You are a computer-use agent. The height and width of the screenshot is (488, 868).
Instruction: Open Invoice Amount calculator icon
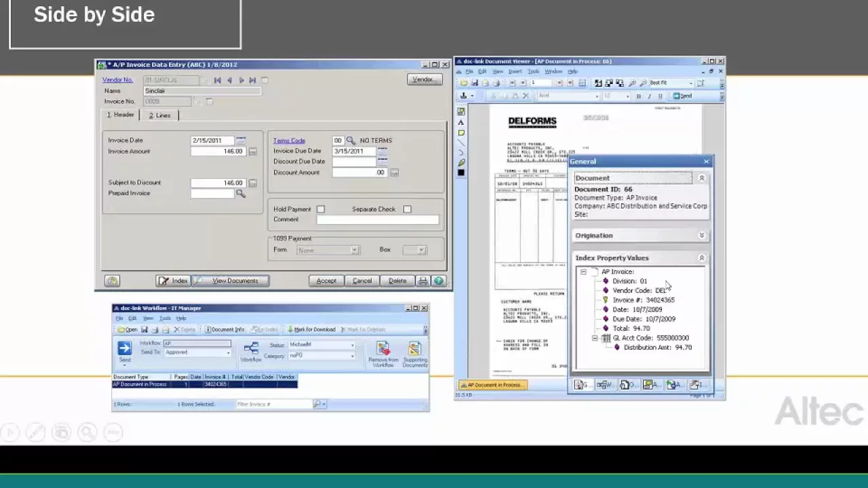pos(252,152)
